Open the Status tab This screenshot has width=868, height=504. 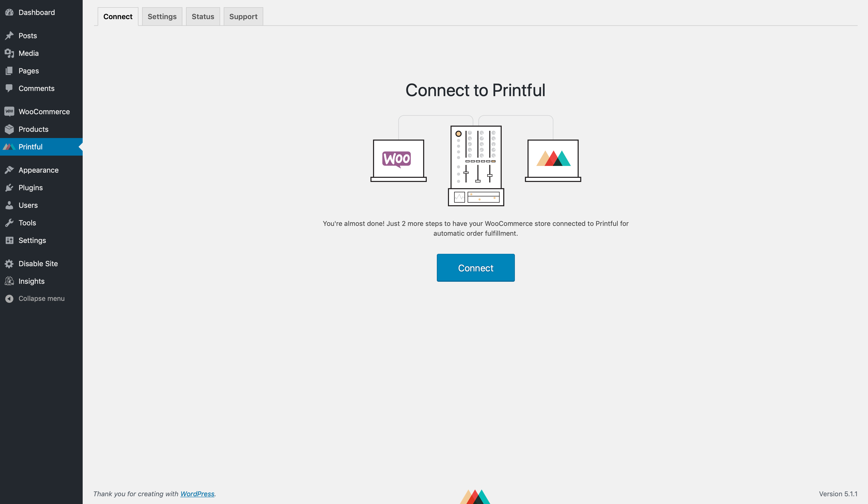coord(203,16)
